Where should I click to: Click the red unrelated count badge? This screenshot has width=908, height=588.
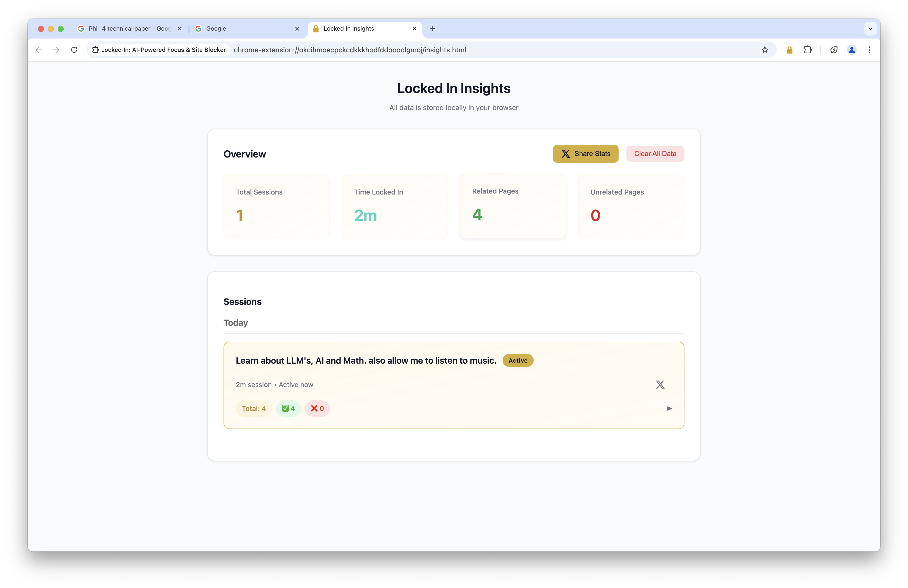317,409
